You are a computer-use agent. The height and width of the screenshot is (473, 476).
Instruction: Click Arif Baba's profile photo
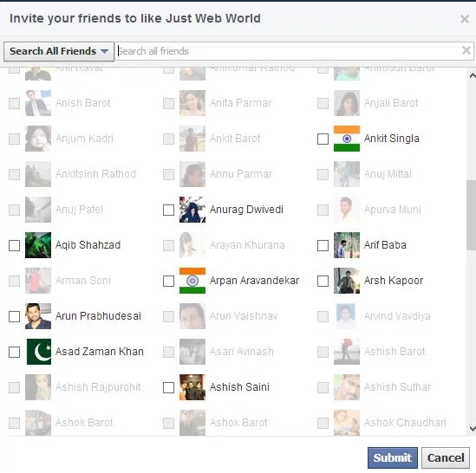pos(347,245)
